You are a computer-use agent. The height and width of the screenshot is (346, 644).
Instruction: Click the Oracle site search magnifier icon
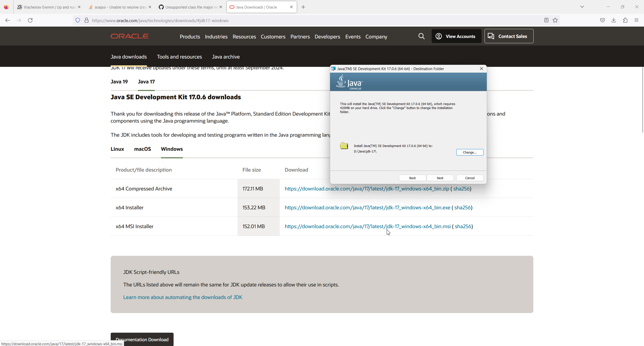click(421, 36)
